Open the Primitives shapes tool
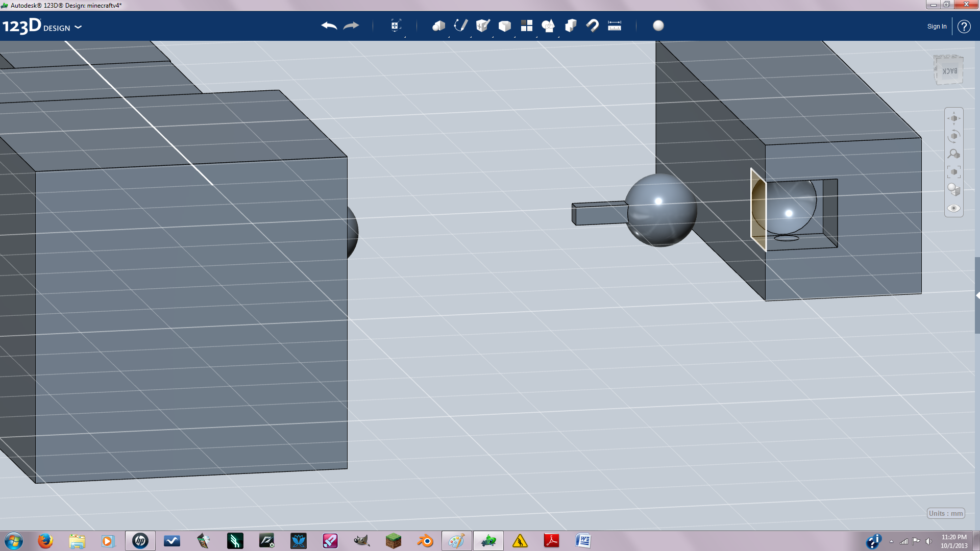 (438, 26)
